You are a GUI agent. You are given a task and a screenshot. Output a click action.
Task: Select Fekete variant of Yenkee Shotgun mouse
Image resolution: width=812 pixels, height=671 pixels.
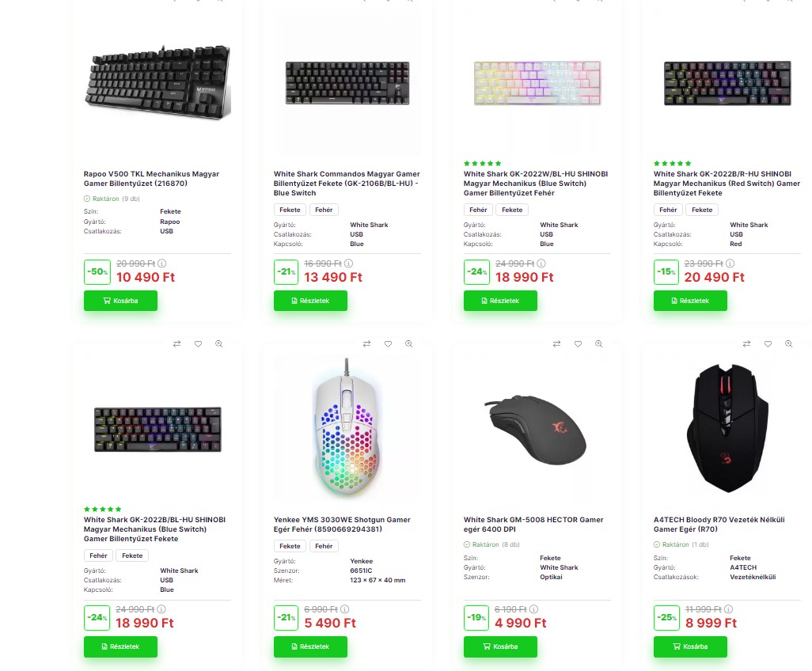click(290, 546)
